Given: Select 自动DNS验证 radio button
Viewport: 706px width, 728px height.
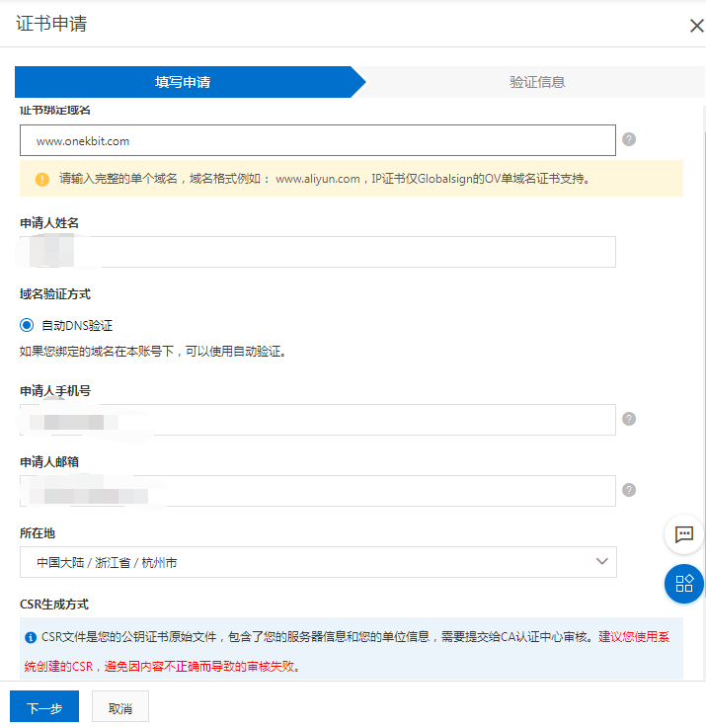Looking at the screenshot, I should [x=27, y=325].
